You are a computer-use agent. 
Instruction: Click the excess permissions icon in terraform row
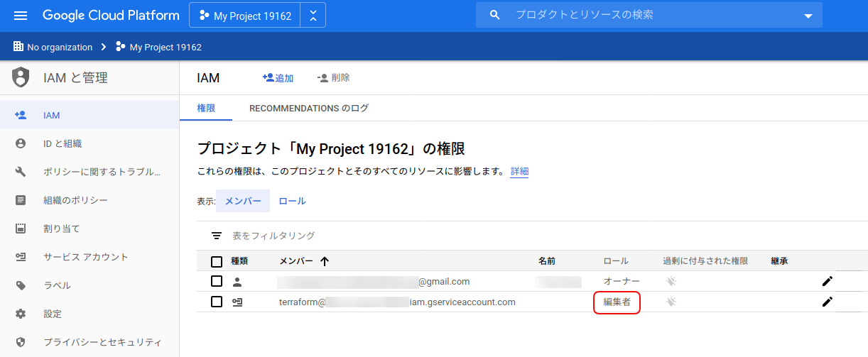[671, 302]
